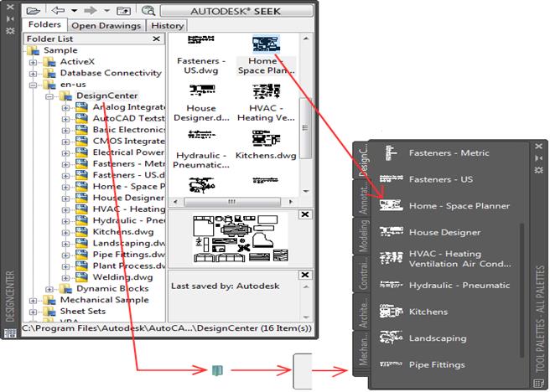
Task: Select Kitchens.dwg in the folder tree
Action: [x=123, y=232]
